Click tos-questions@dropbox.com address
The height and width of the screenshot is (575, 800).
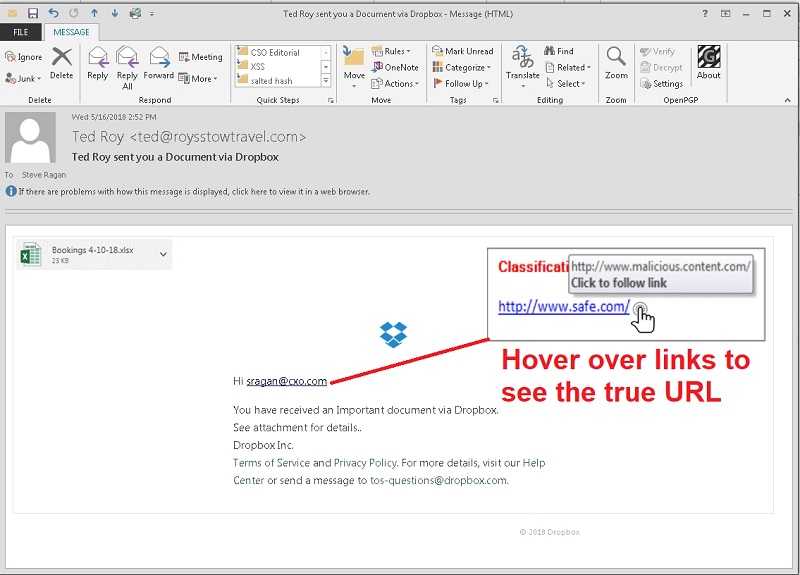pos(438,480)
